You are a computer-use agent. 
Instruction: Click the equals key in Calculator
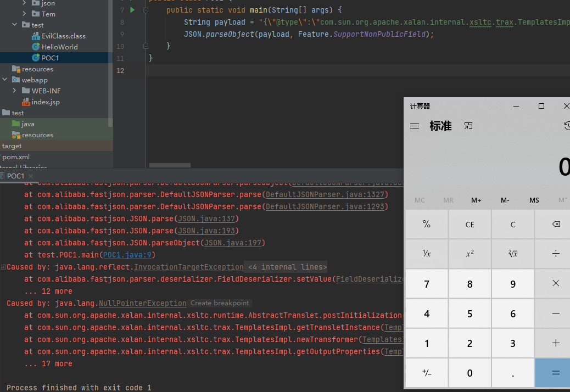(555, 373)
